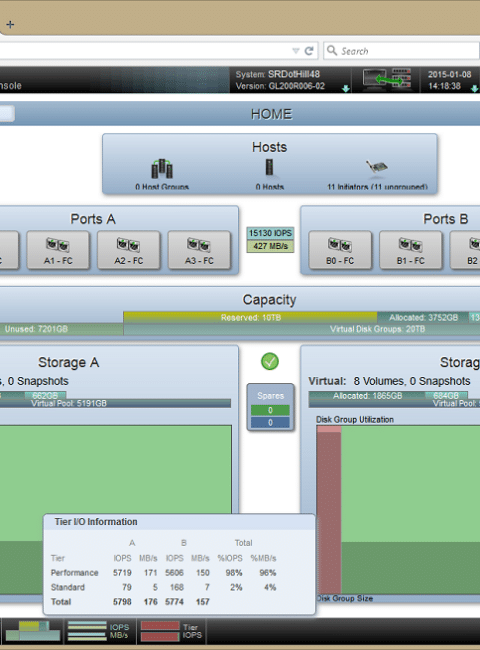Click the red disk group utilization column
This screenshot has width=480, height=650.
[x=329, y=510]
